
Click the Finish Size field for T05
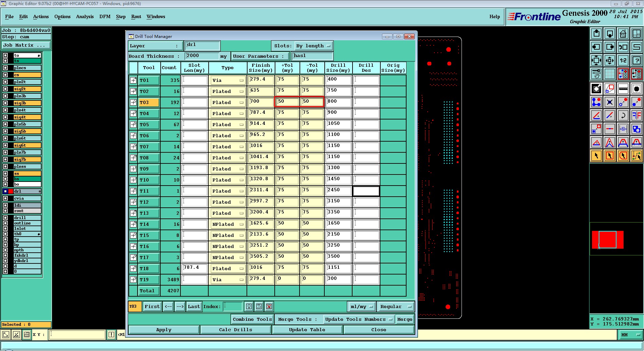point(261,124)
